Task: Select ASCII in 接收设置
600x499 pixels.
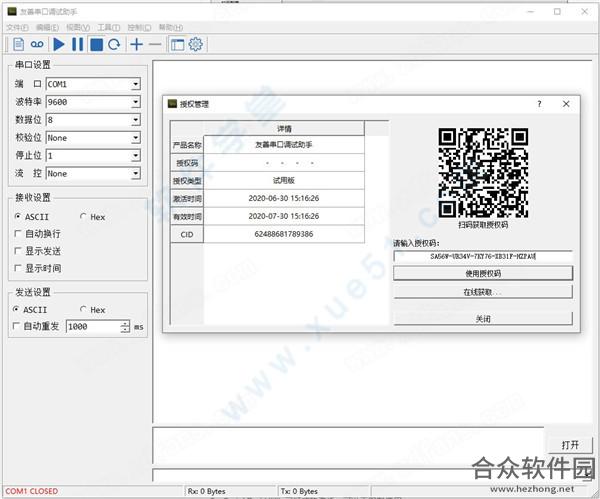Action: tap(31, 217)
